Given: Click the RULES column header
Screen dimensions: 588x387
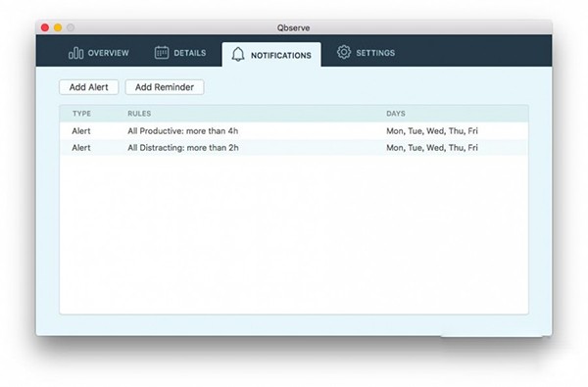Looking at the screenshot, I should (139, 114).
